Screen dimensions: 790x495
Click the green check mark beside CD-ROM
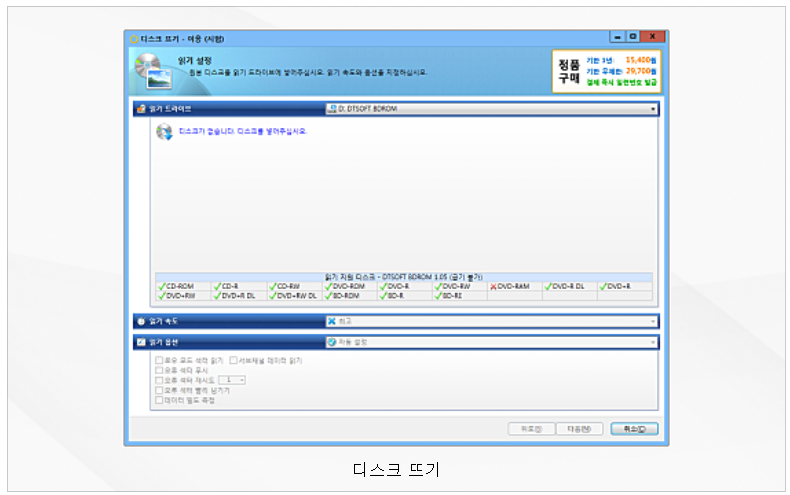tap(162, 286)
